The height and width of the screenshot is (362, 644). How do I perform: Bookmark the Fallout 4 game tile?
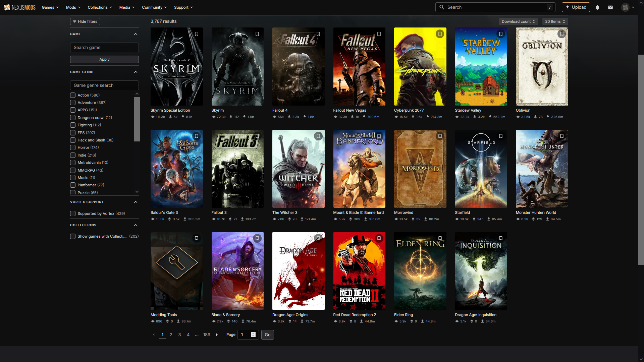(318, 34)
